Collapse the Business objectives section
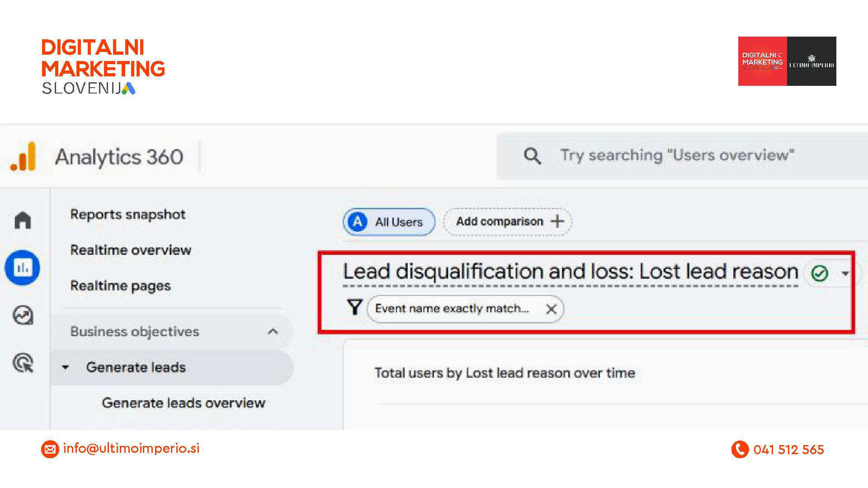Screen dimensions: 868x488 pos(273,332)
